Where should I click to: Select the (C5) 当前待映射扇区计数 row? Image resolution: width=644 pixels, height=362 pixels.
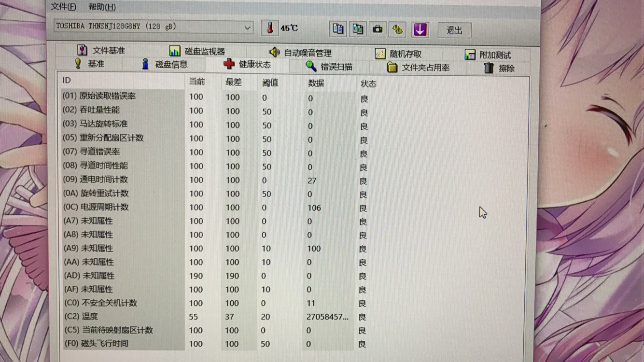coord(215,330)
